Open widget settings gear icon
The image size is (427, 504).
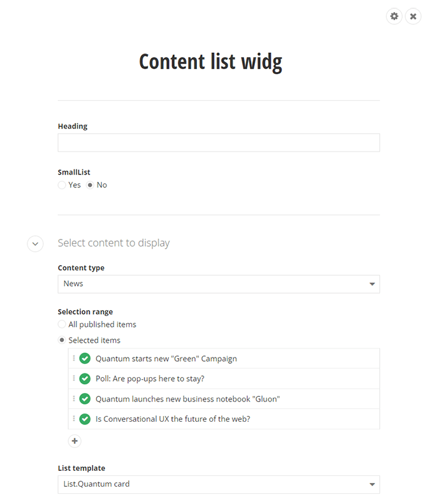click(394, 17)
